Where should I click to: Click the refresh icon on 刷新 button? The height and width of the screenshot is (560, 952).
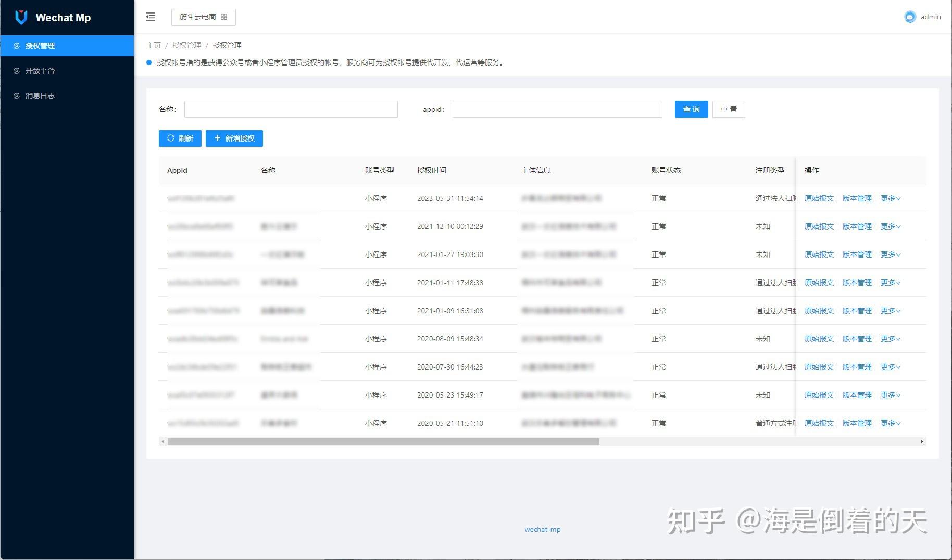[171, 138]
